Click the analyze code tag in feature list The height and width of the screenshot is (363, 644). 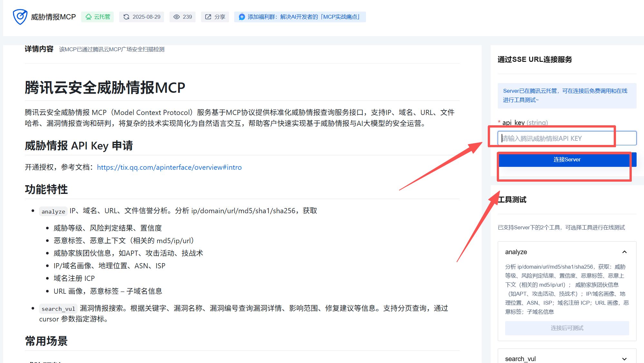click(53, 211)
